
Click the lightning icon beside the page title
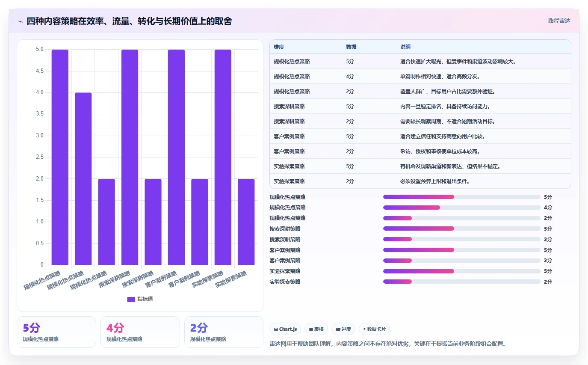point(20,21)
